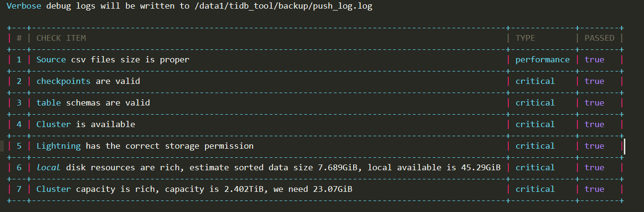Click the Lightning storage permission line
Image resolution: width=644 pixels, height=212 pixels.
pos(145,146)
